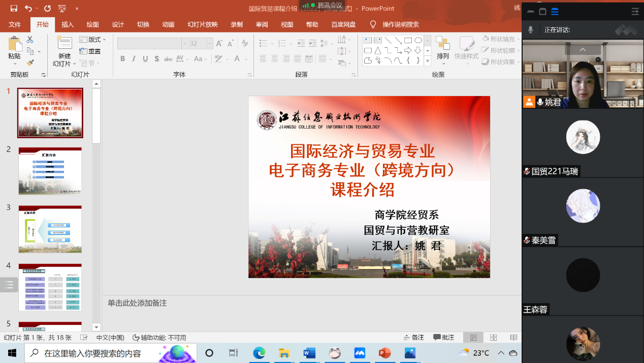Screen dimensions: 644x363
Task: Toggle Comments (批注) pane in status bar
Action: 444,338
